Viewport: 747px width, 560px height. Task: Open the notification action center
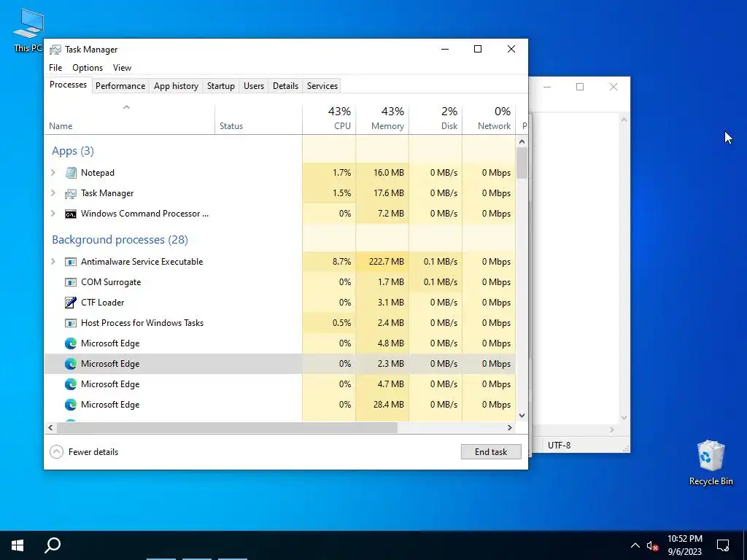[723, 545]
